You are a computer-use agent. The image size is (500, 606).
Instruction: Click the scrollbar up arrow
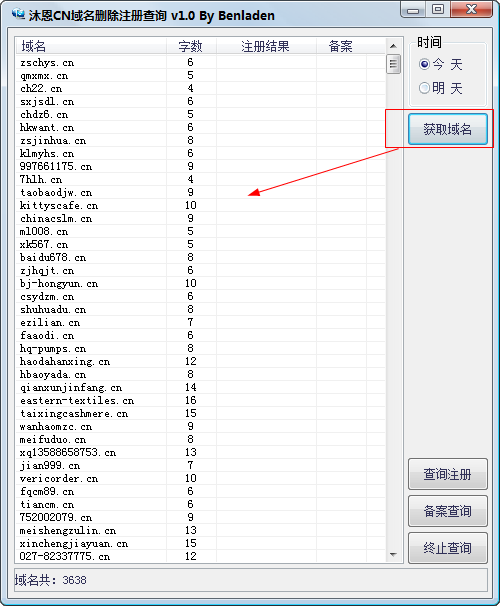point(393,46)
